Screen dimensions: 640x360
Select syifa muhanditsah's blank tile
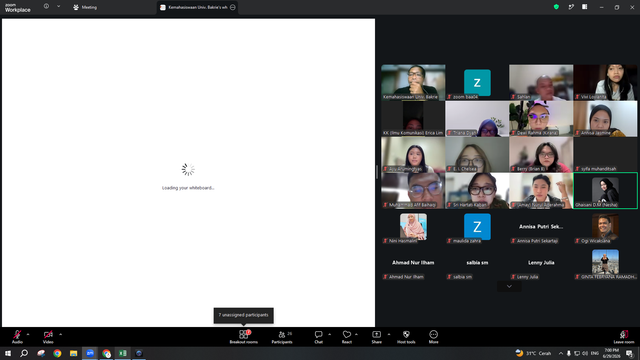[x=605, y=154]
